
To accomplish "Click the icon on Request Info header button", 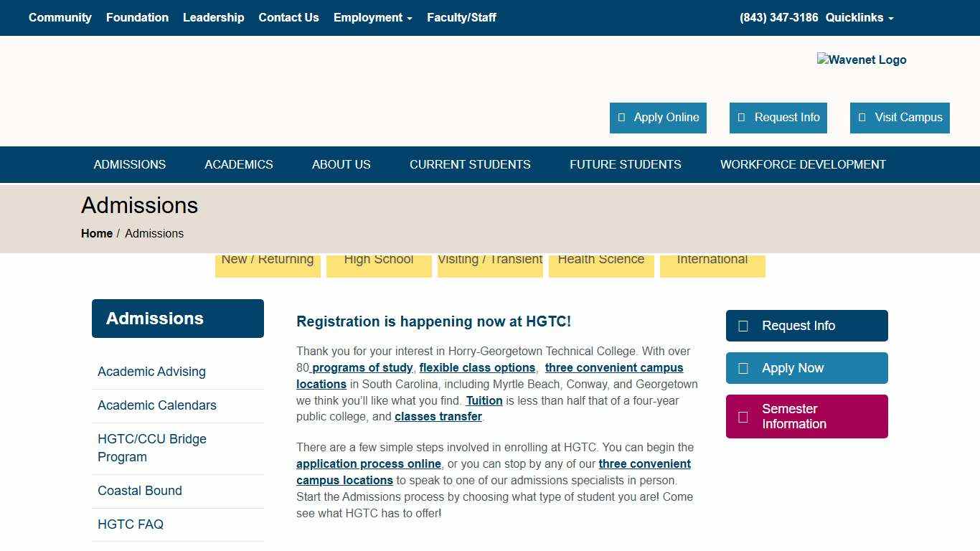I will click(741, 118).
